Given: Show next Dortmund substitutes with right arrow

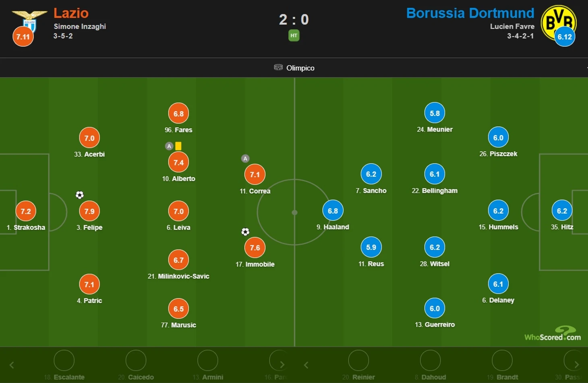Looking at the screenshot, I should 577,364.
